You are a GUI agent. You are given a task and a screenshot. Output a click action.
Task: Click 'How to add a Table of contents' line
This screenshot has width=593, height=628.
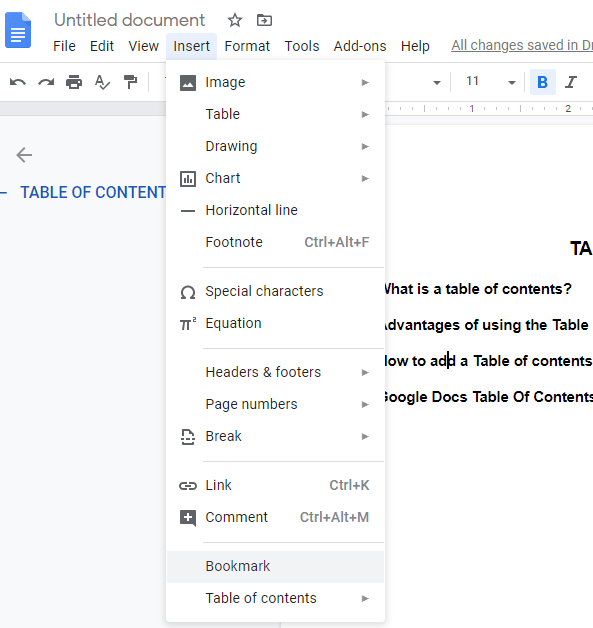click(x=488, y=361)
